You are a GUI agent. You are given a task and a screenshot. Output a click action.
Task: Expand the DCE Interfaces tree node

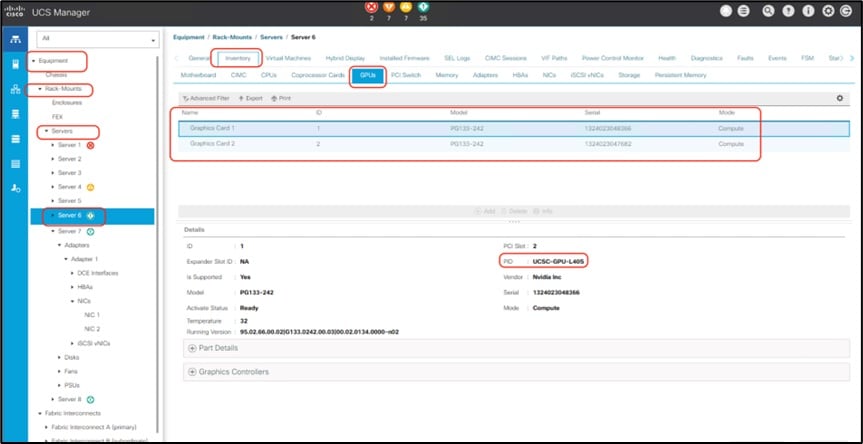click(73, 273)
